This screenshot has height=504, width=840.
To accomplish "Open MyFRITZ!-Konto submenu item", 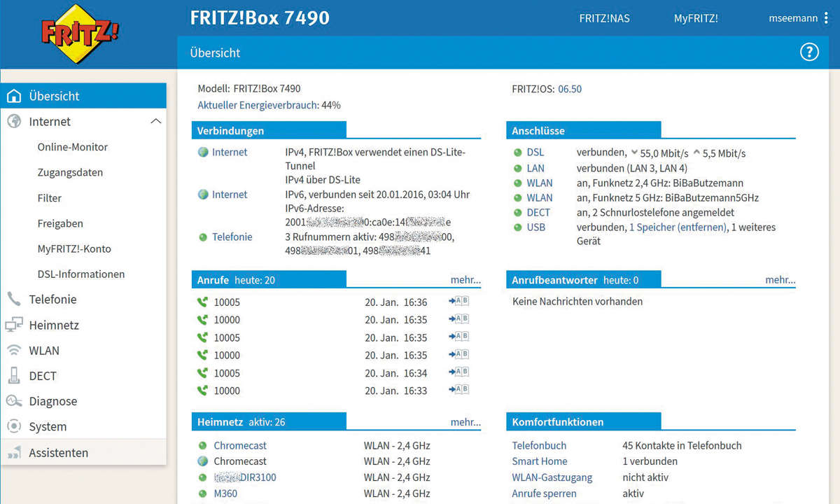I will pos(74,248).
